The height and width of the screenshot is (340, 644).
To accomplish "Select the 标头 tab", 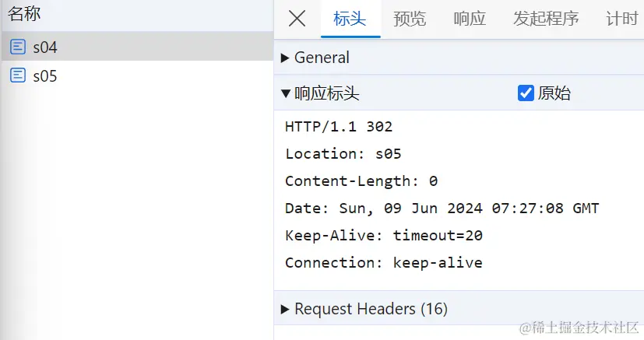I will tap(350, 19).
